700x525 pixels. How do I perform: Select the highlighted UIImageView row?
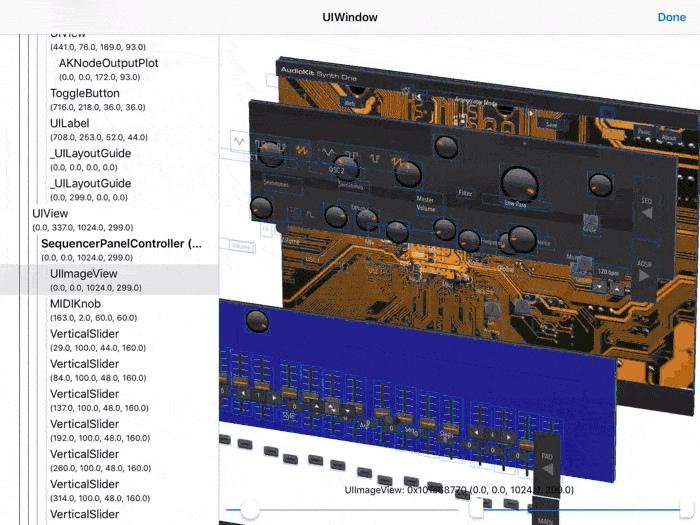click(x=109, y=280)
